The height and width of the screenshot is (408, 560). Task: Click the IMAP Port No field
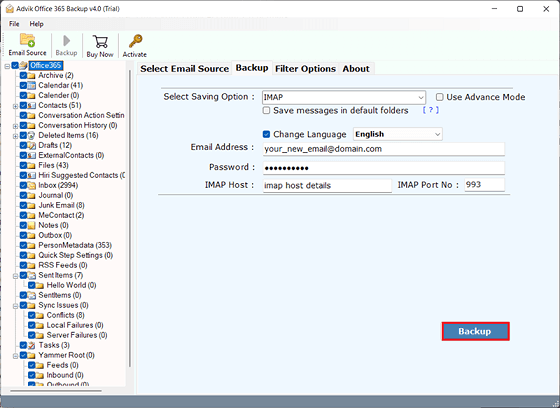pyautogui.click(x=484, y=185)
